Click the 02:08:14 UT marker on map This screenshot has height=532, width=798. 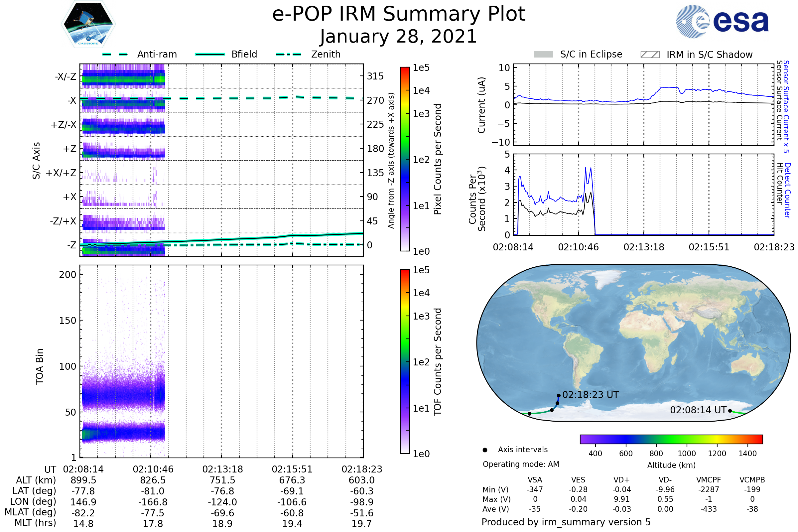tap(730, 411)
